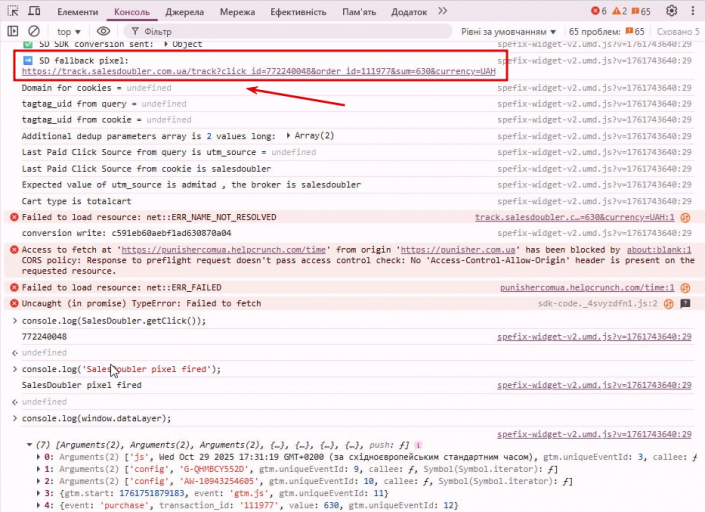The width and height of the screenshot is (705, 512).
Task: Open the track.salesdoubler.com.ua fallback pixel URL
Action: click(259, 71)
